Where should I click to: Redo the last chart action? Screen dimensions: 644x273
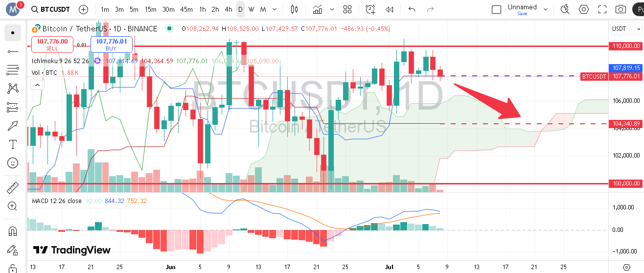click(x=431, y=9)
